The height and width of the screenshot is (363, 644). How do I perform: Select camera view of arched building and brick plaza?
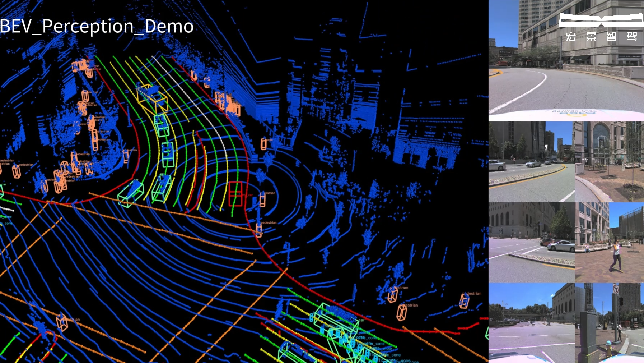click(609, 162)
